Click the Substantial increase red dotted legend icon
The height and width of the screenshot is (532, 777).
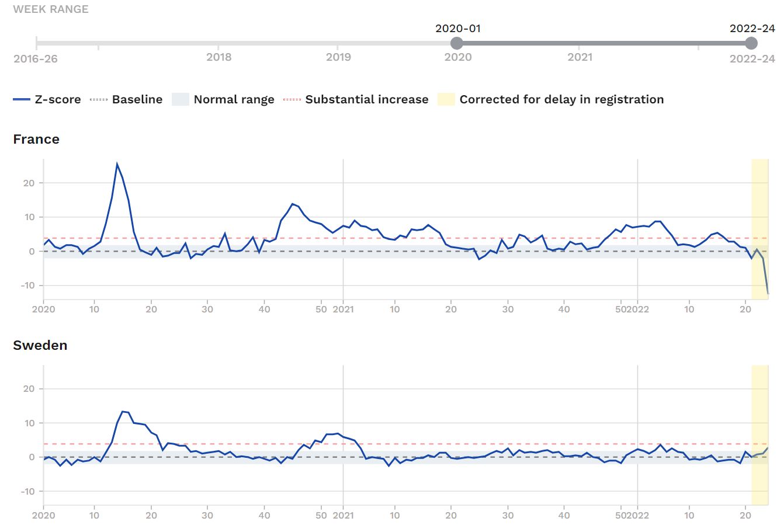pyautogui.click(x=292, y=100)
